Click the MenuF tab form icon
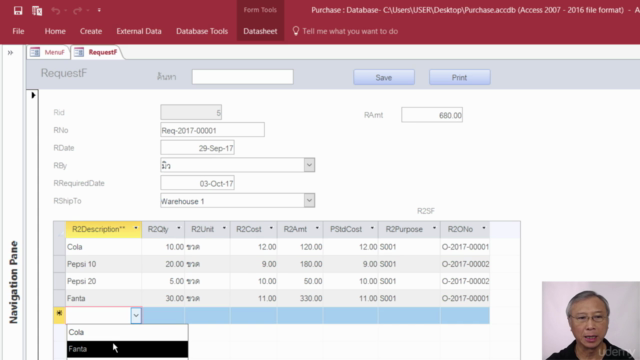This screenshot has height=360, width=640. tap(35, 52)
